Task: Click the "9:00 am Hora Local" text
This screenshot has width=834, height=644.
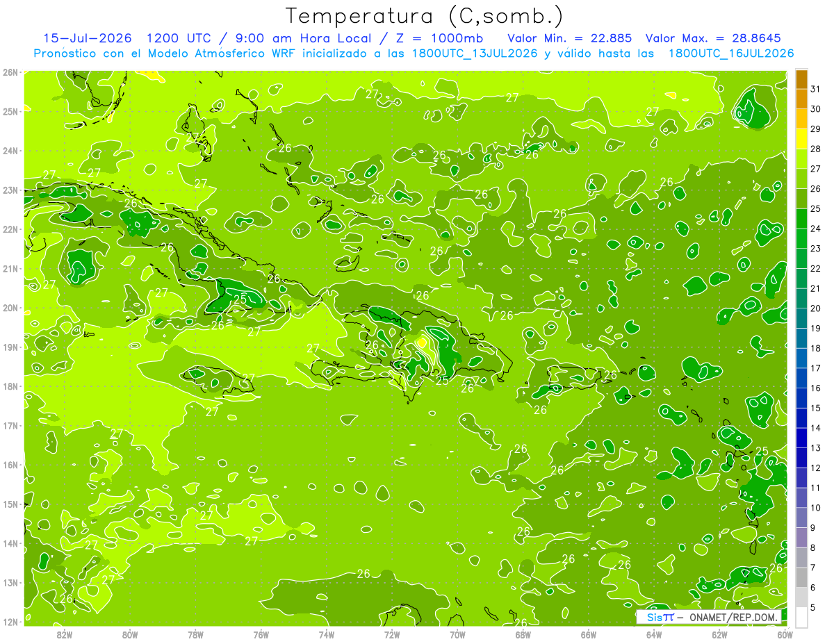Action: 302,38
